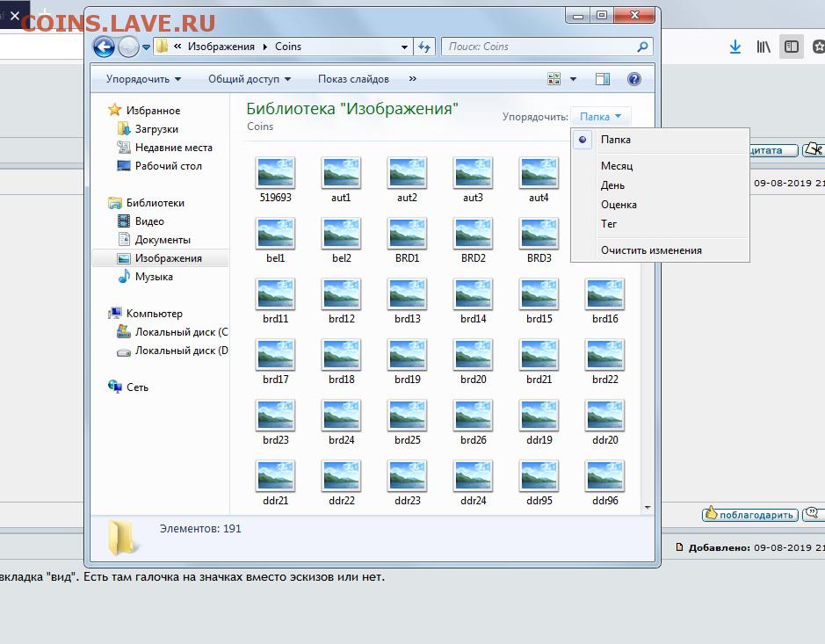
Task: Open view options dropdown arrow
Action: click(573, 79)
